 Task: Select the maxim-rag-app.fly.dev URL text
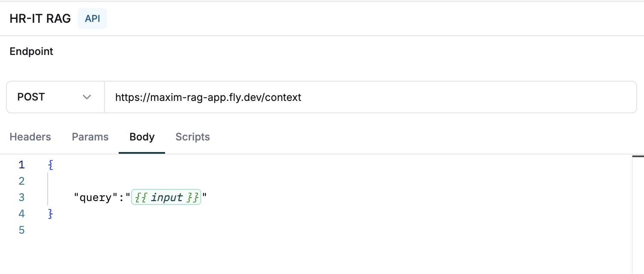208,97
